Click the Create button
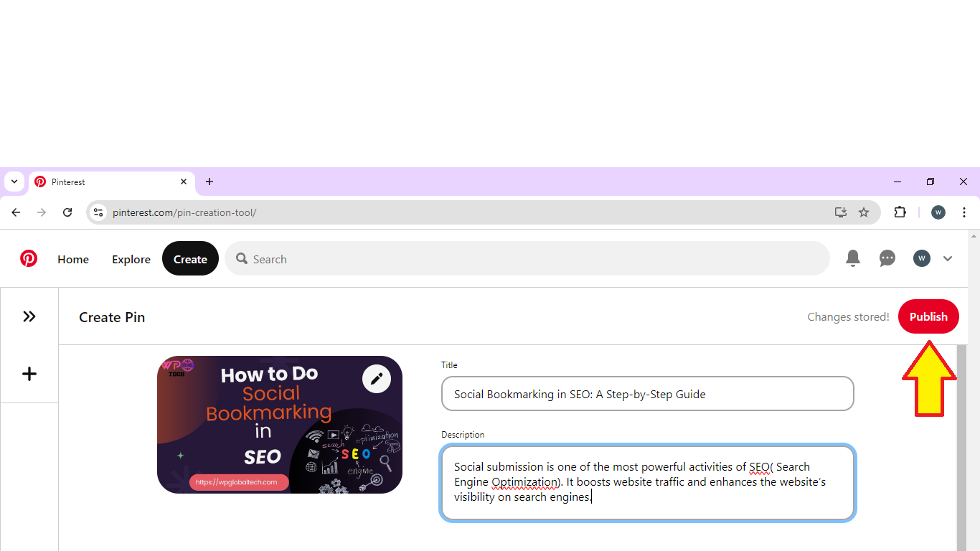Image resolution: width=980 pixels, height=551 pixels. click(190, 258)
